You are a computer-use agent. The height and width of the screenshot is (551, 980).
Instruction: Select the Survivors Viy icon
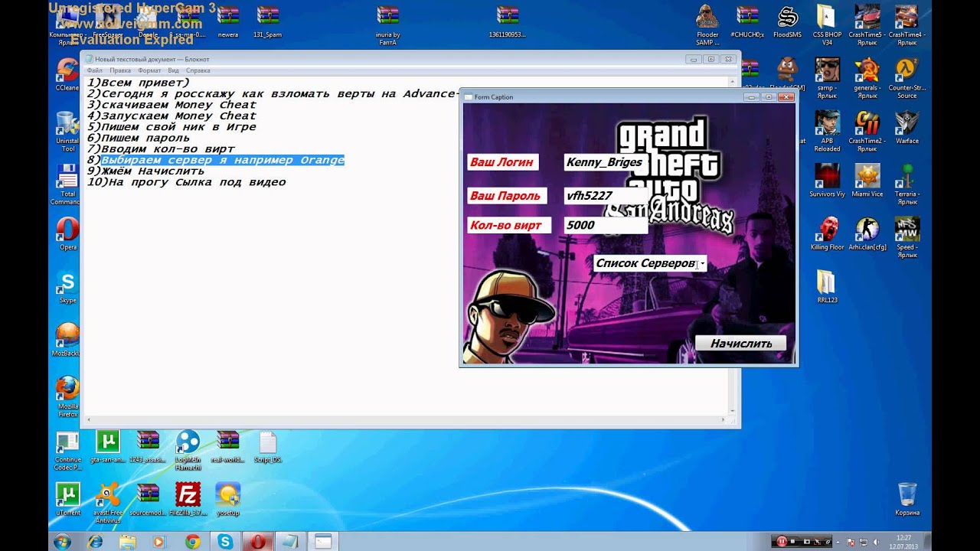[x=827, y=181]
